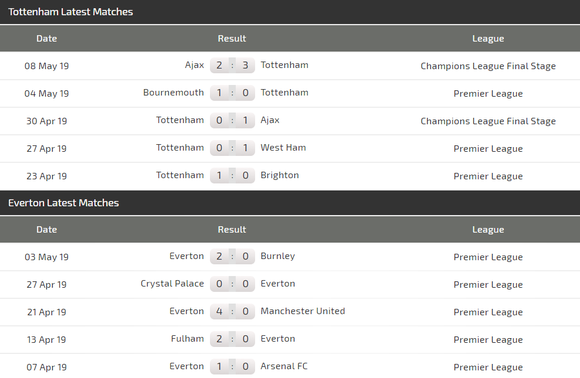Click the Burnley team link

click(278, 256)
